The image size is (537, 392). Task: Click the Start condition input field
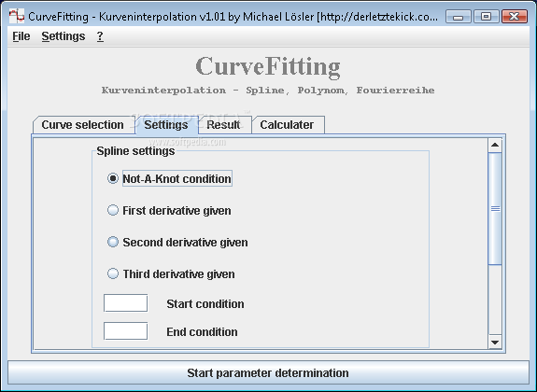tap(126, 303)
